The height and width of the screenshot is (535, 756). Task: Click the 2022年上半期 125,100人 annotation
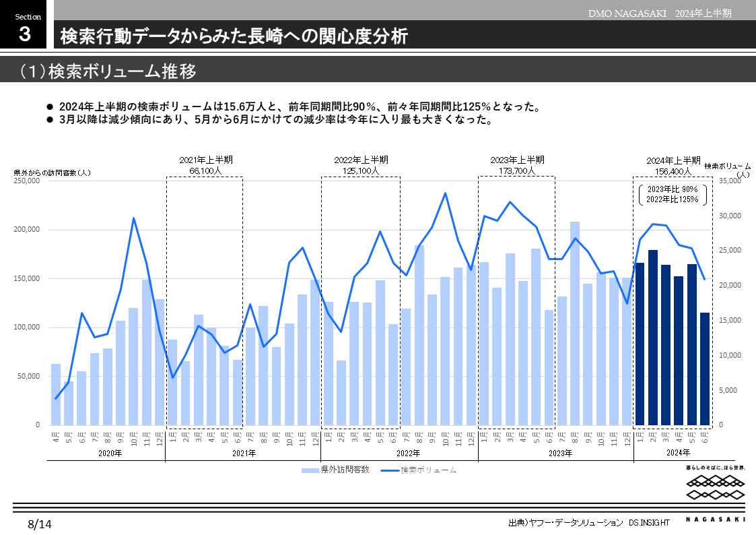tap(361, 165)
